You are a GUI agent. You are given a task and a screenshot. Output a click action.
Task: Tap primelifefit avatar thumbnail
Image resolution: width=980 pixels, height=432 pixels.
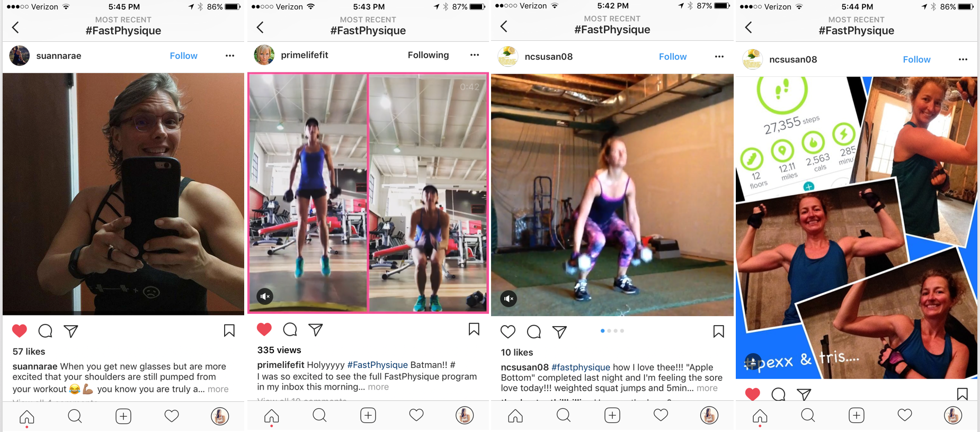[264, 55]
